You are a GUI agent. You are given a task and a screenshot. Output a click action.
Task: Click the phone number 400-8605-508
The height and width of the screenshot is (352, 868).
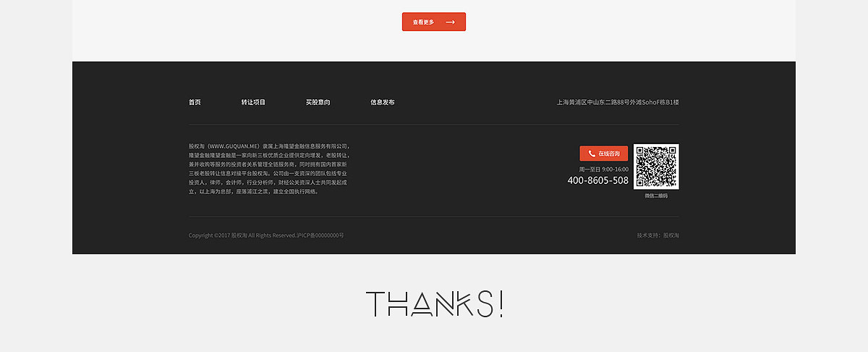point(598,180)
